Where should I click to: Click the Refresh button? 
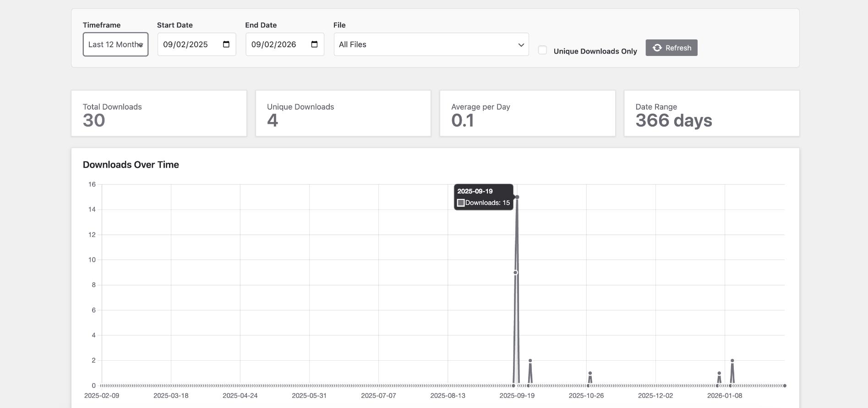coord(671,48)
